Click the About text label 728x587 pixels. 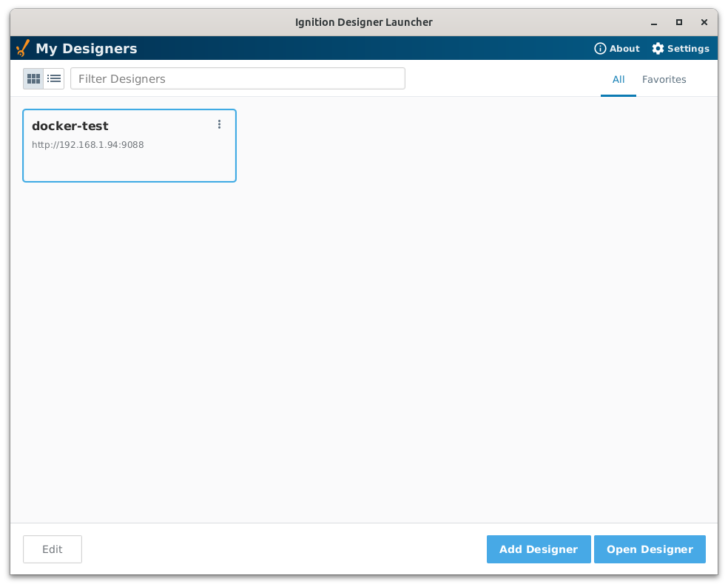pos(624,49)
